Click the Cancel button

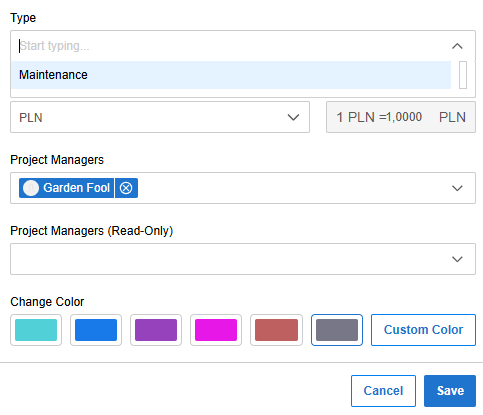(383, 391)
